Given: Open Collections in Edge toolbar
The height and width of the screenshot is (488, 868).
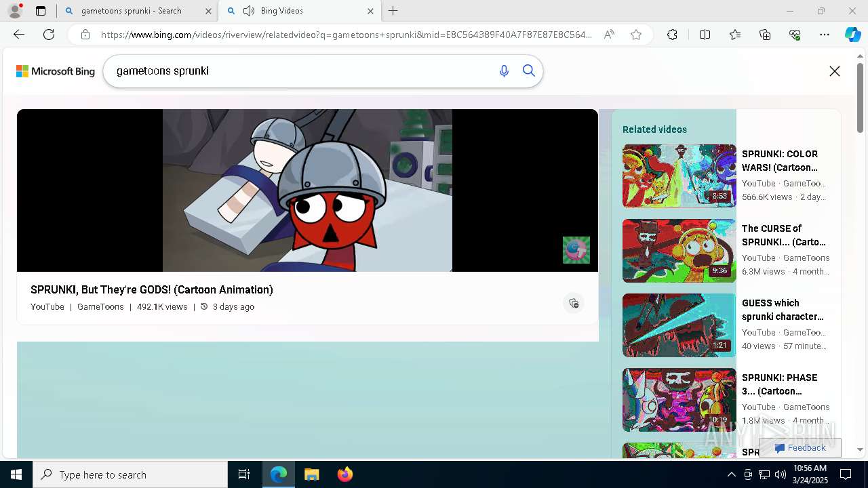Looking at the screenshot, I should [765, 35].
